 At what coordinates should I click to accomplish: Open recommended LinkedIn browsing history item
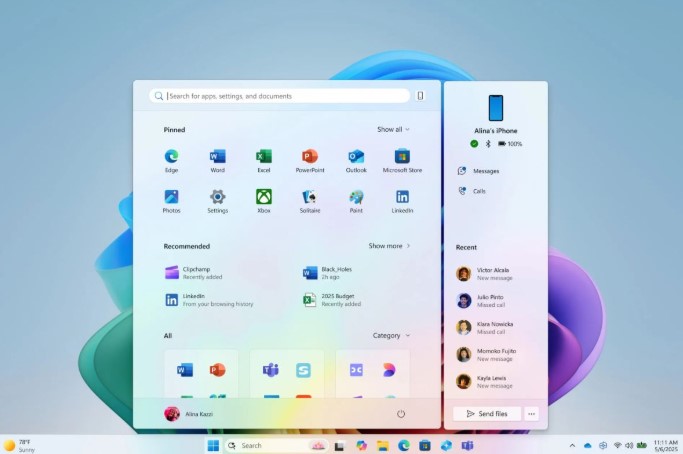[209, 300]
